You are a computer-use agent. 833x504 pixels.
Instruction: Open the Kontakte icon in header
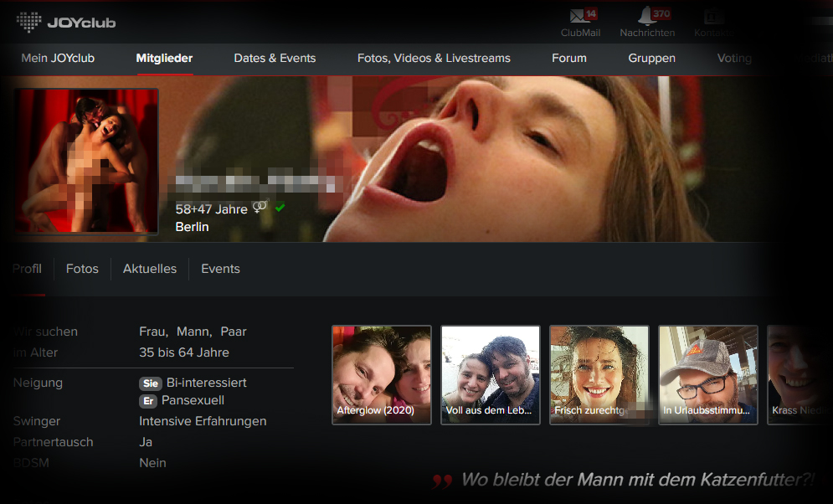point(712,17)
